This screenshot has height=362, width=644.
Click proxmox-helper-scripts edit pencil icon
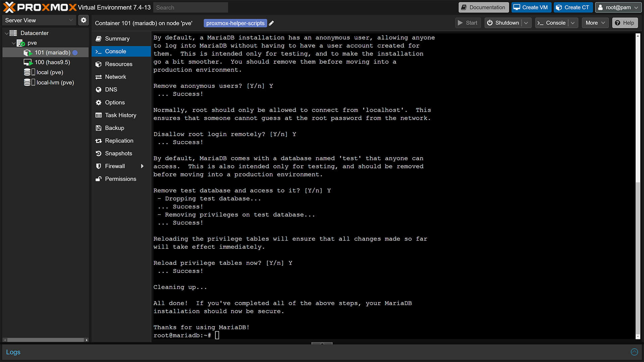point(271,23)
